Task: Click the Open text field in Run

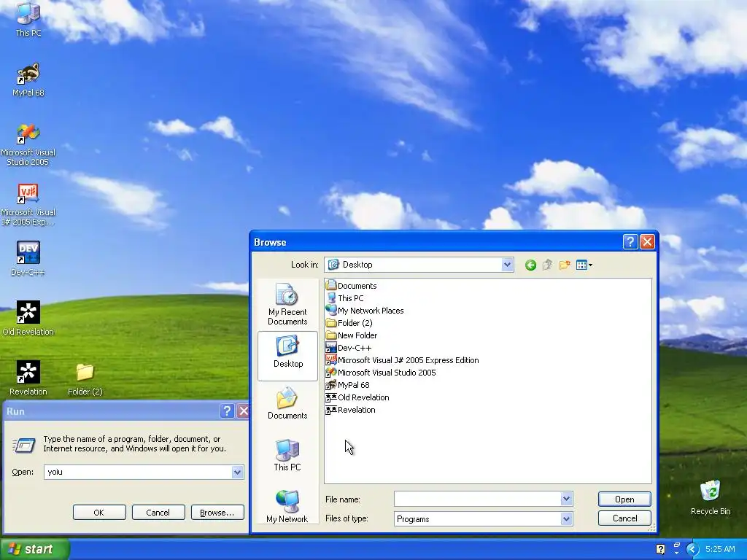Action: tap(138, 472)
